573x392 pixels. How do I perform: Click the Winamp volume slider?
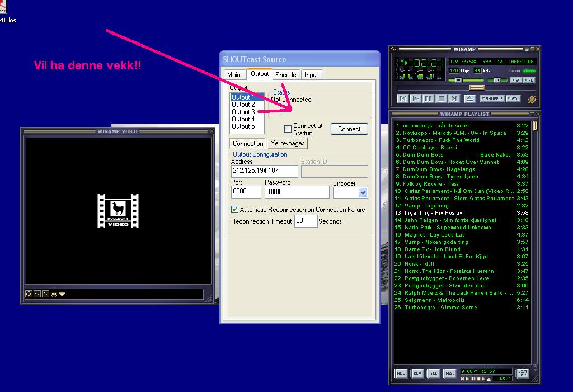click(466, 80)
